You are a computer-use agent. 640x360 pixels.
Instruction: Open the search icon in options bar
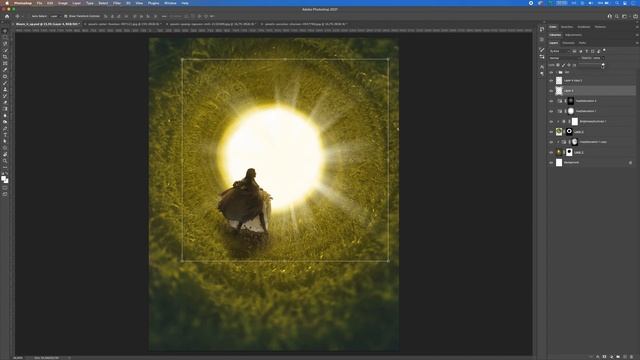click(x=617, y=16)
